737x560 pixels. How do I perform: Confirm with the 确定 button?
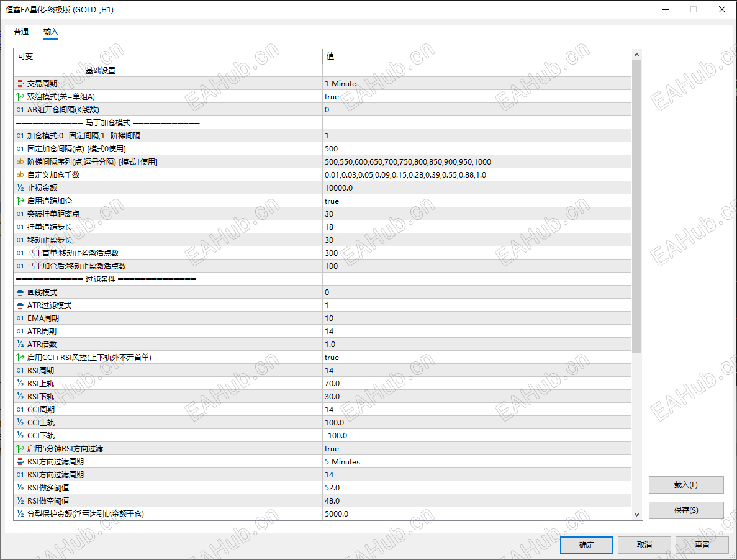[x=587, y=545]
